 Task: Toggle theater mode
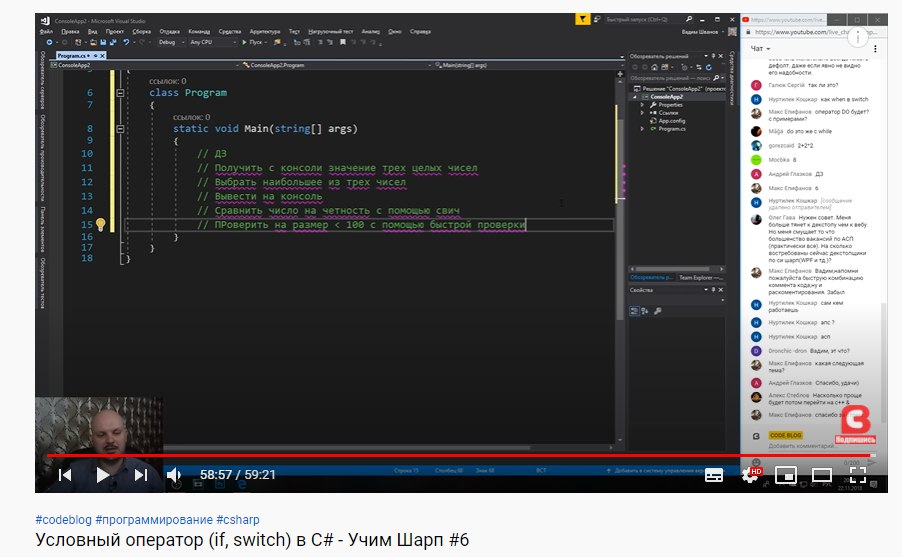[x=821, y=475]
